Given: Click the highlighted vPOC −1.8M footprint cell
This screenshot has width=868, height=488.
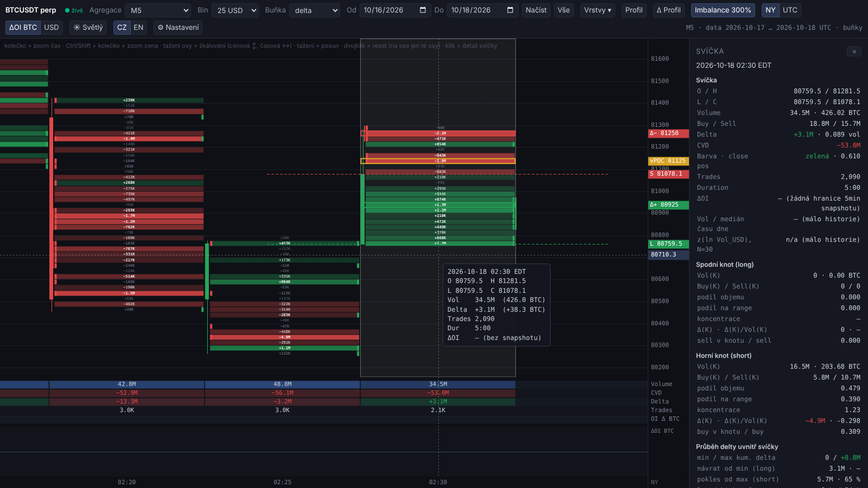Looking at the screenshot, I should pos(438,161).
